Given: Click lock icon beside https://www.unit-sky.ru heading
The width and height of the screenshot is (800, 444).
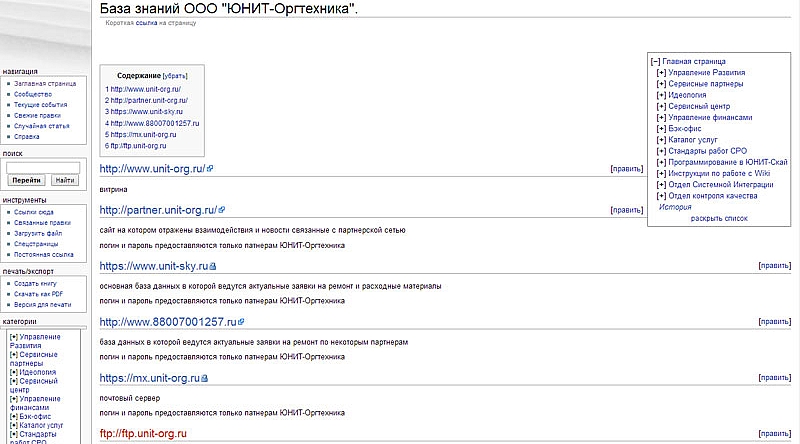Looking at the screenshot, I should pyautogui.click(x=213, y=267).
